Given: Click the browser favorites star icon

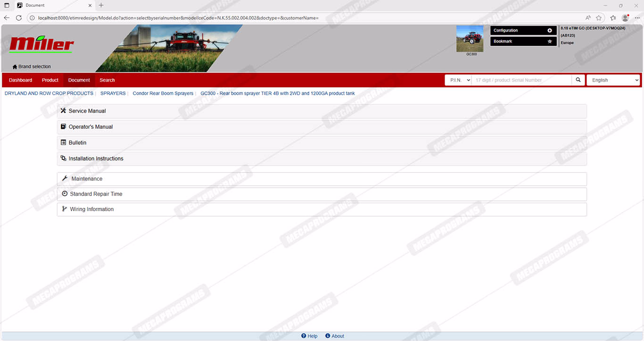Looking at the screenshot, I should (x=599, y=18).
